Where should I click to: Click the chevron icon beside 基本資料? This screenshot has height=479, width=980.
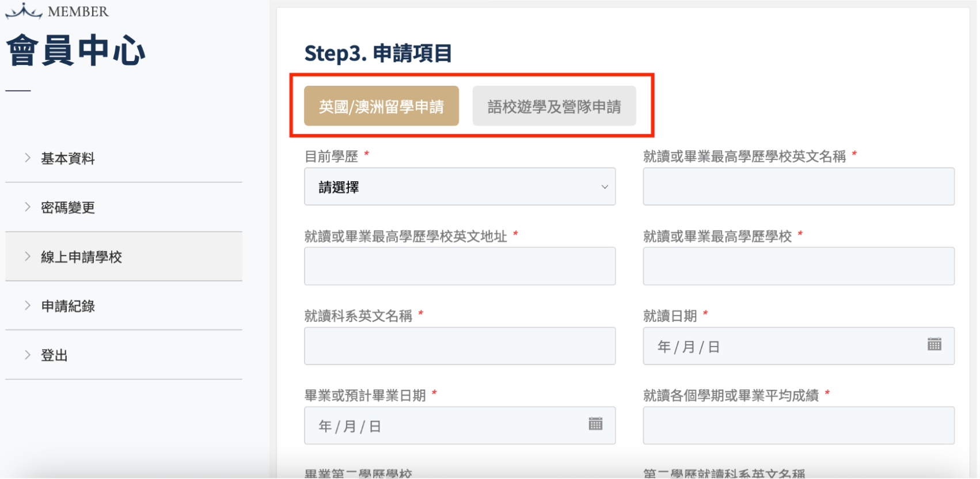tap(27, 158)
